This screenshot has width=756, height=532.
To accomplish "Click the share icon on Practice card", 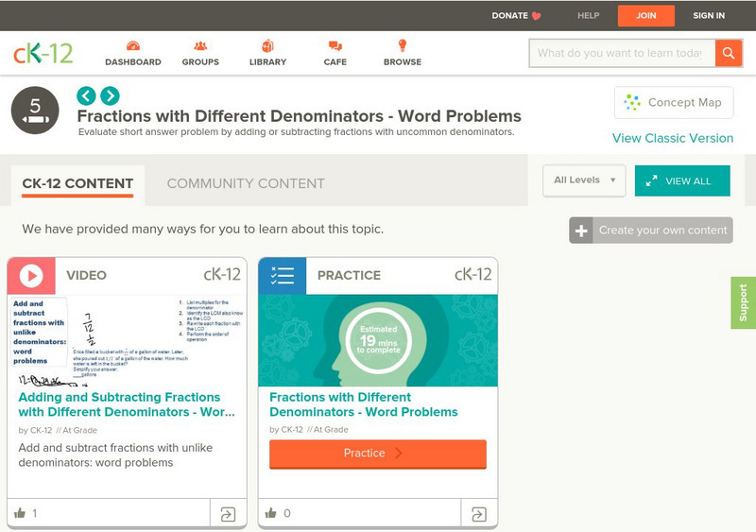I will (x=478, y=514).
